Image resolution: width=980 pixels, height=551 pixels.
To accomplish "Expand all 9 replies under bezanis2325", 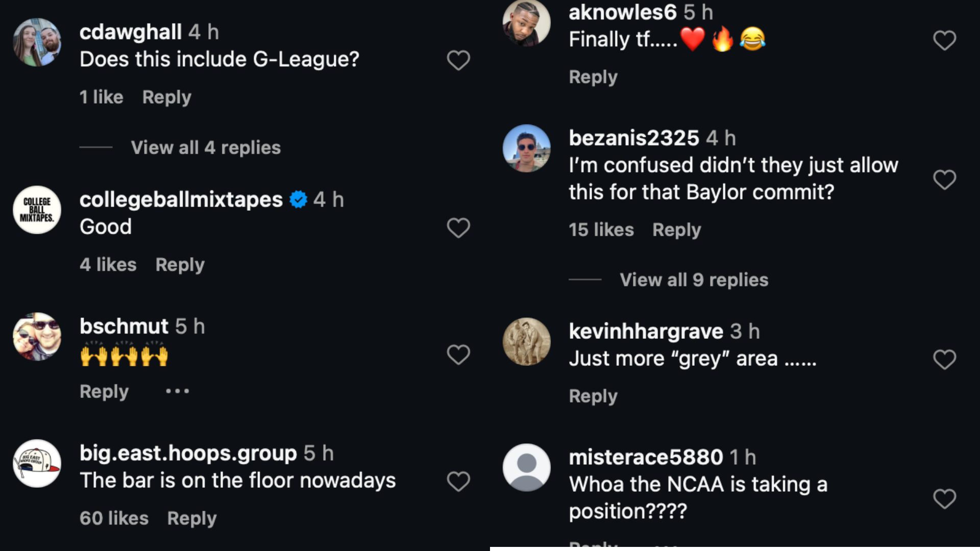I will pyautogui.click(x=694, y=280).
